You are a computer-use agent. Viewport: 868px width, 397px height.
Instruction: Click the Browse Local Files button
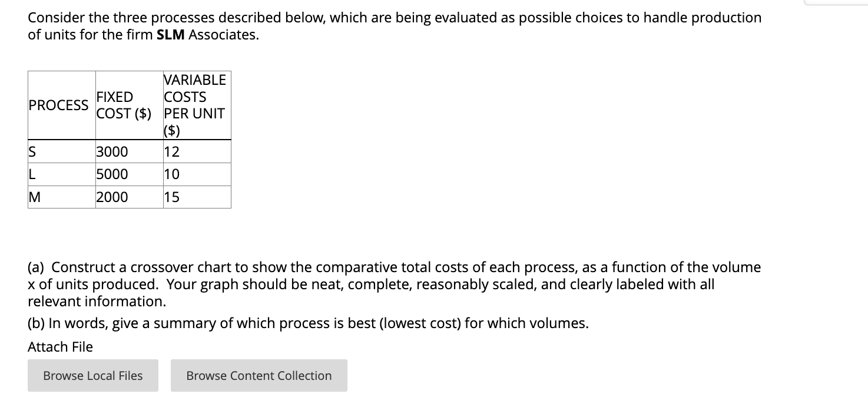[x=92, y=375]
